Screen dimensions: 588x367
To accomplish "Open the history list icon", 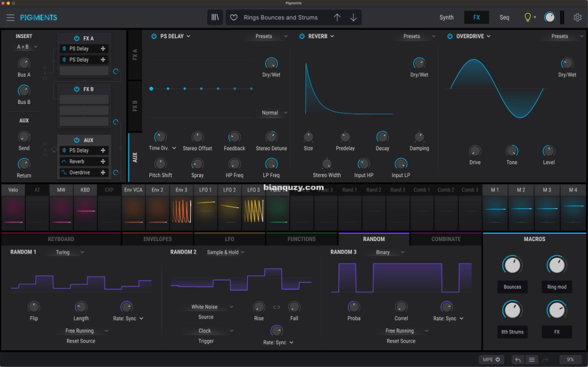I will (x=532, y=359).
